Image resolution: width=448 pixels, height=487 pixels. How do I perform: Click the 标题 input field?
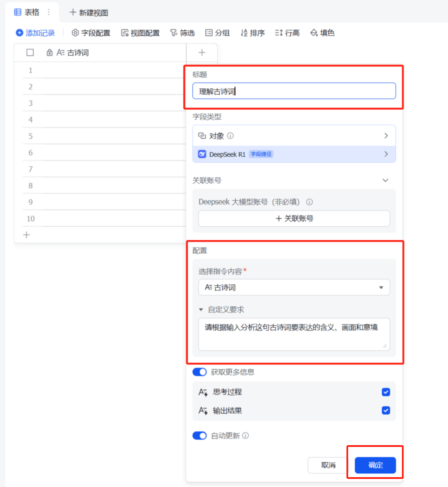click(x=294, y=91)
